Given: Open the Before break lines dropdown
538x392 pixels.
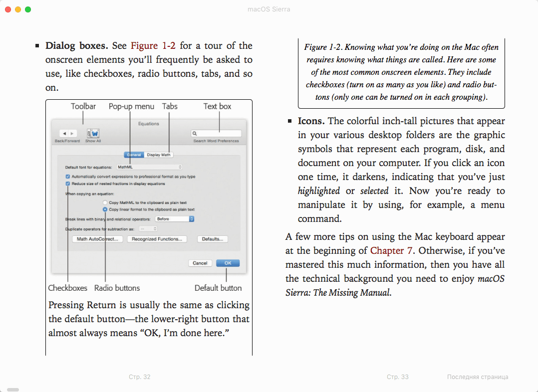Looking at the screenshot, I should tap(175, 219).
